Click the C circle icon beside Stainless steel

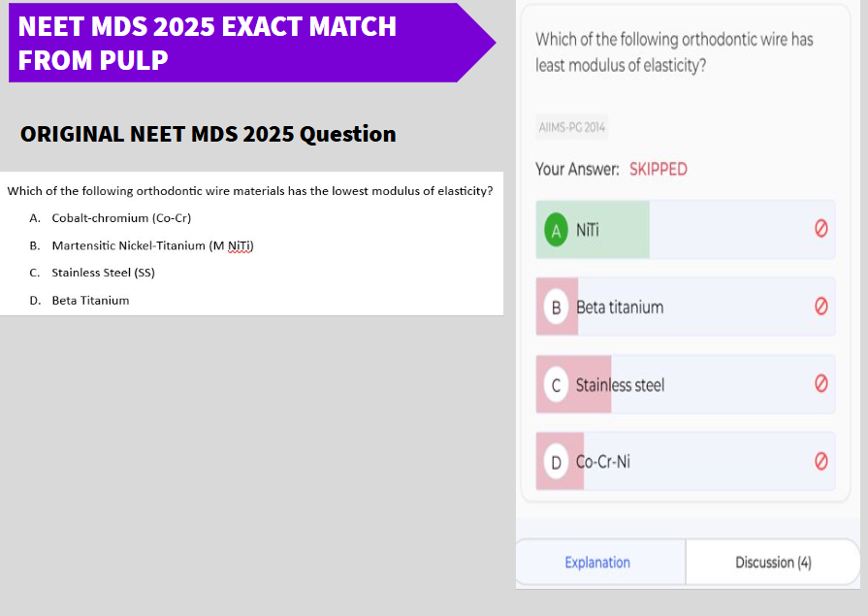[556, 384]
